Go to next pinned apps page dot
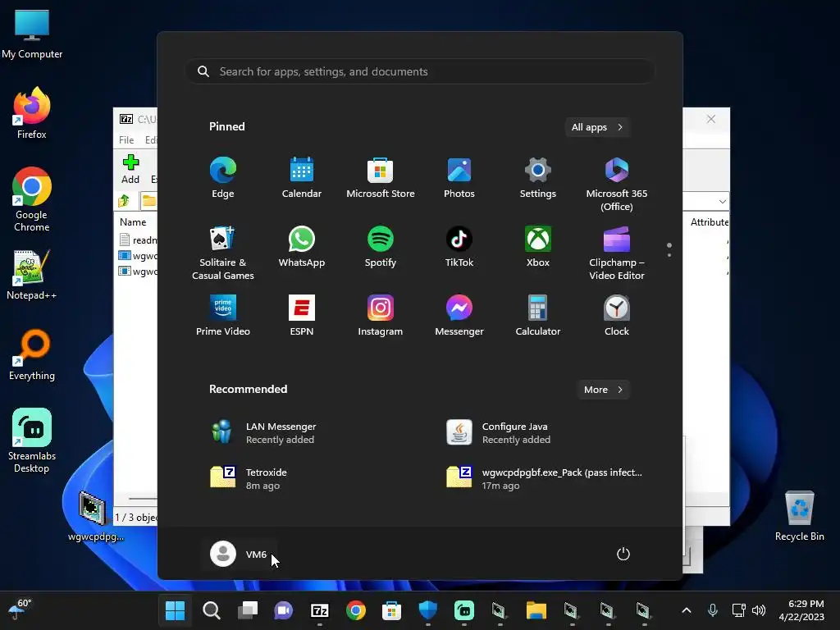The width and height of the screenshot is (840, 630). tap(669, 255)
